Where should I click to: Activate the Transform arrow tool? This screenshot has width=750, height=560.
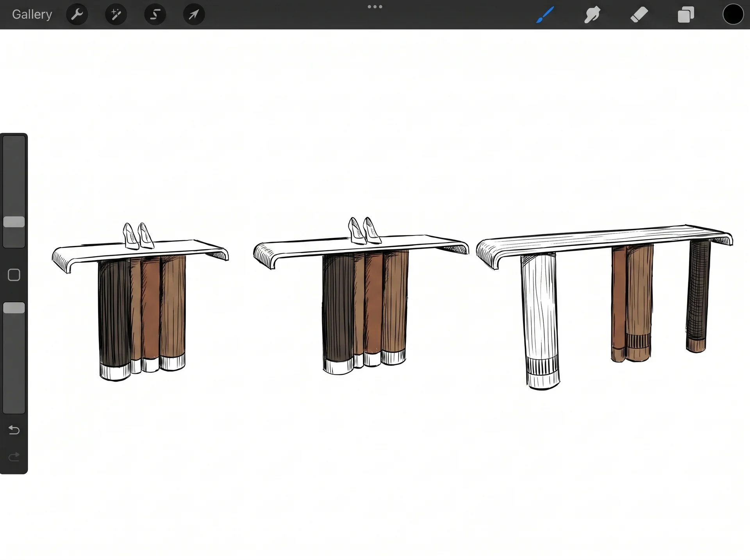(194, 14)
